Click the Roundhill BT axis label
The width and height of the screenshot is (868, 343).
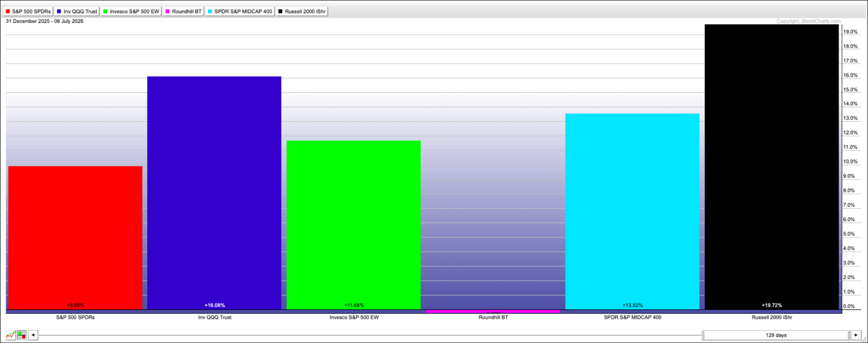click(x=493, y=317)
